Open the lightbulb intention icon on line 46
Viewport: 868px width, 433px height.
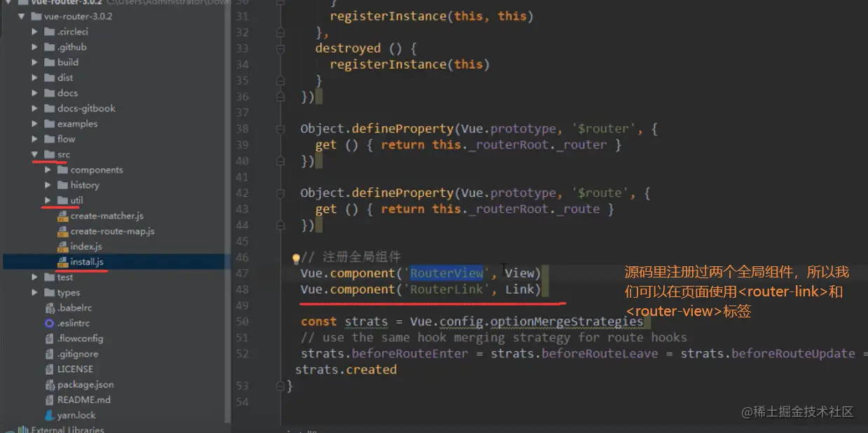pos(296,258)
